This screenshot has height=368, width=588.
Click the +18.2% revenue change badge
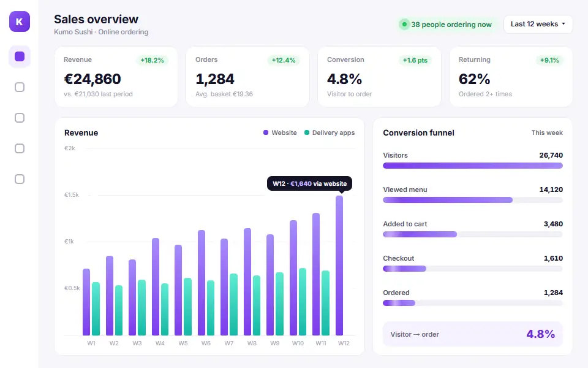(x=152, y=60)
